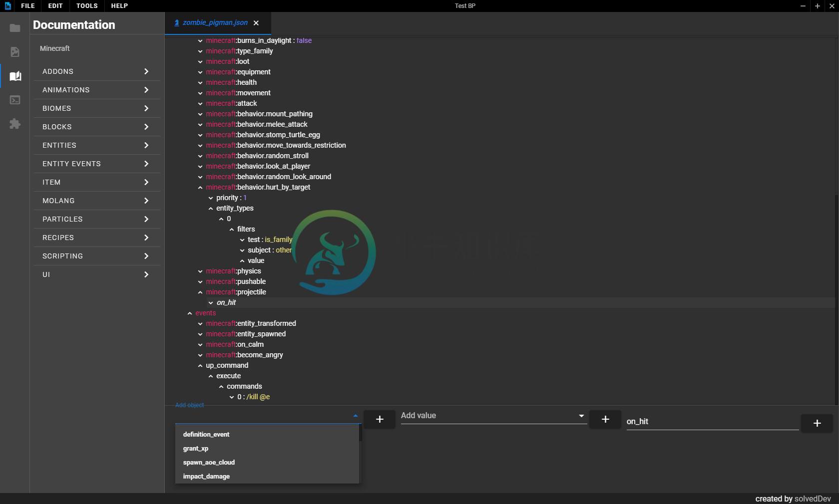Choose definition_event from the suggestion list
The image size is (839, 504).
click(x=267, y=435)
